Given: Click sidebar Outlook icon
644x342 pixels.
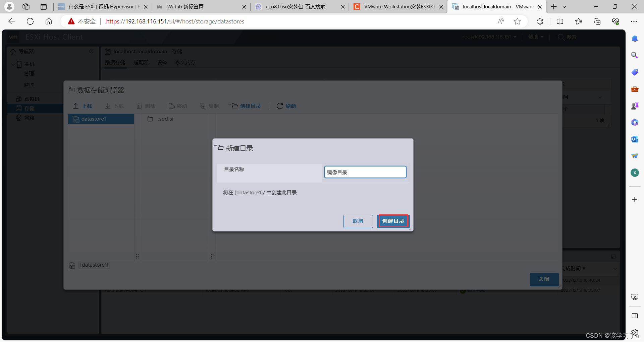Looking at the screenshot, I should point(635,139).
